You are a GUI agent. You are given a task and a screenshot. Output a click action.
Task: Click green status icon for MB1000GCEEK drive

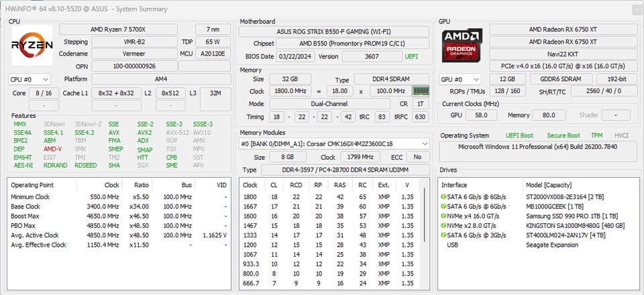click(443, 206)
